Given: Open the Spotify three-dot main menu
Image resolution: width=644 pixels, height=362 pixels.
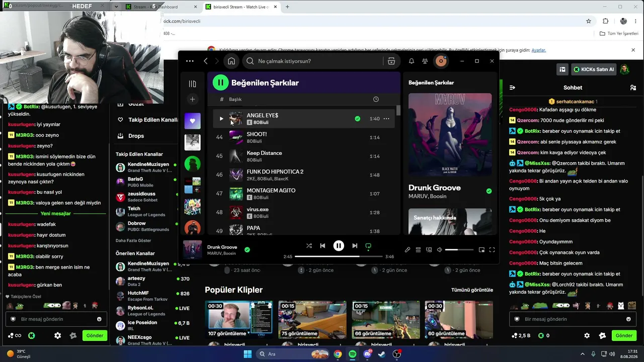Looking at the screenshot, I should point(190,61).
